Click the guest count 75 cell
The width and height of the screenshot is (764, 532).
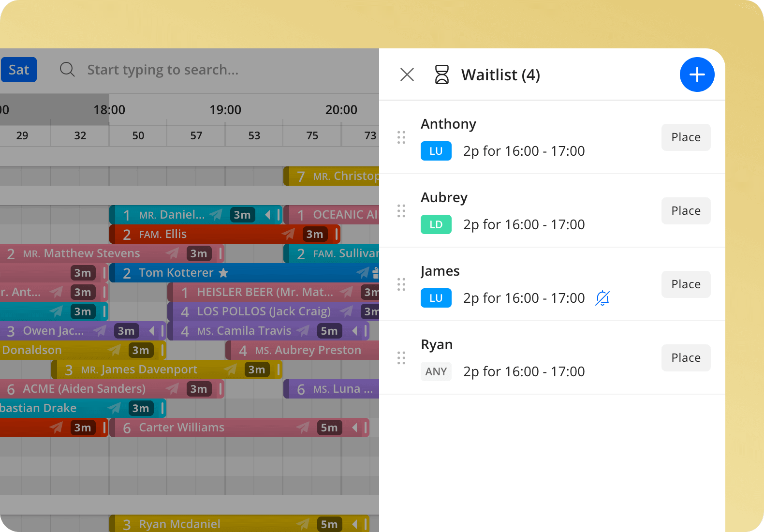312,135
